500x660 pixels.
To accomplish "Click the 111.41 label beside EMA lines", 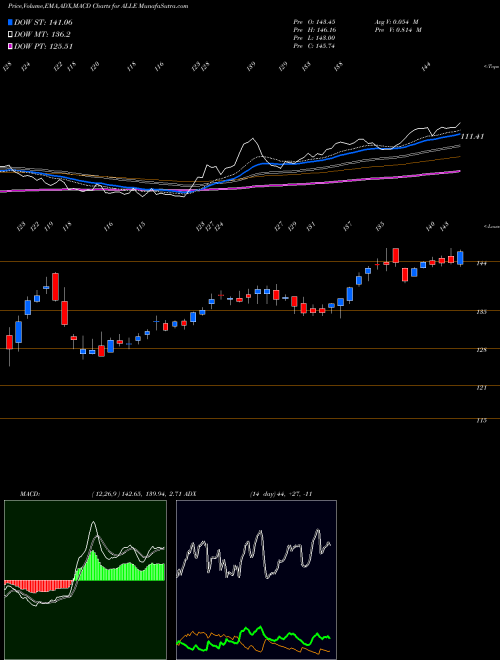I will pos(473,136).
